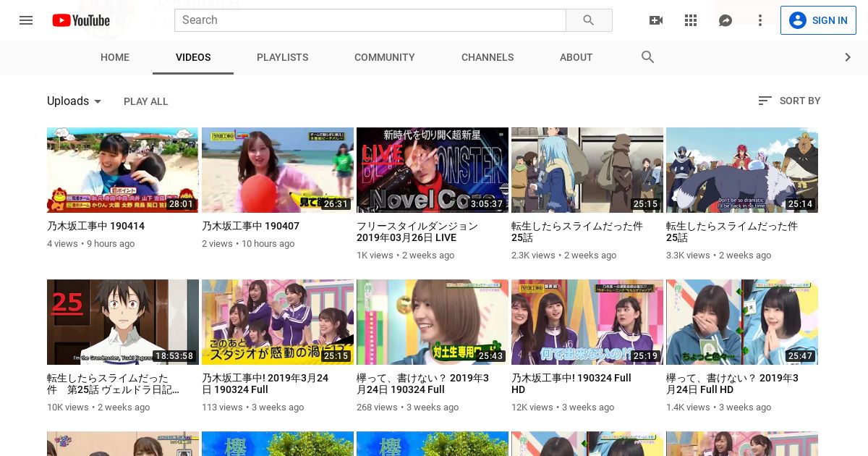Open the 25:47 video thumbnail
The image size is (868, 456).
click(x=742, y=322)
